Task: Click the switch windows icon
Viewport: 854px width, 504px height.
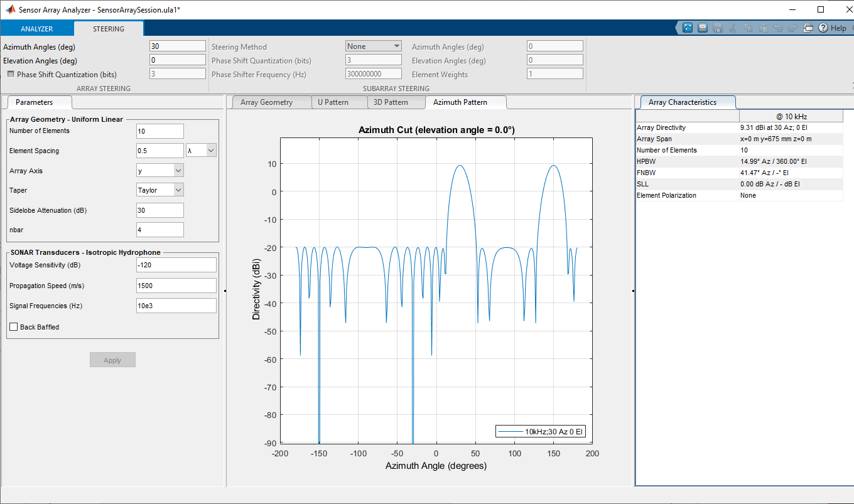Action: click(808, 28)
